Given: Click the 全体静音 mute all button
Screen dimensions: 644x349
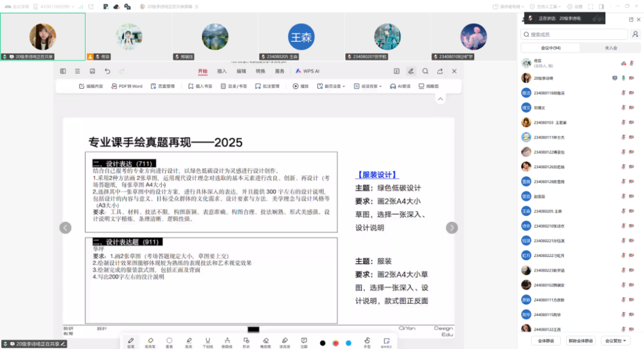Looking at the screenshot, I should pyautogui.click(x=545, y=341).
